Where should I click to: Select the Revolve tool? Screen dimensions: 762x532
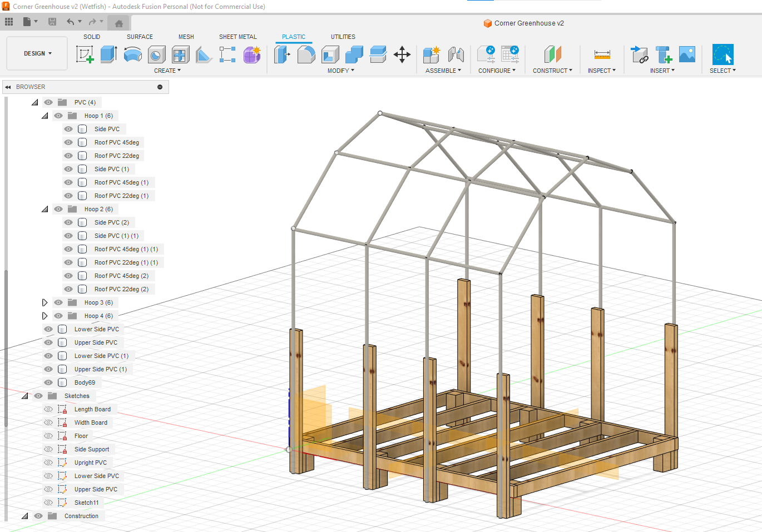(x=132, y=54)
